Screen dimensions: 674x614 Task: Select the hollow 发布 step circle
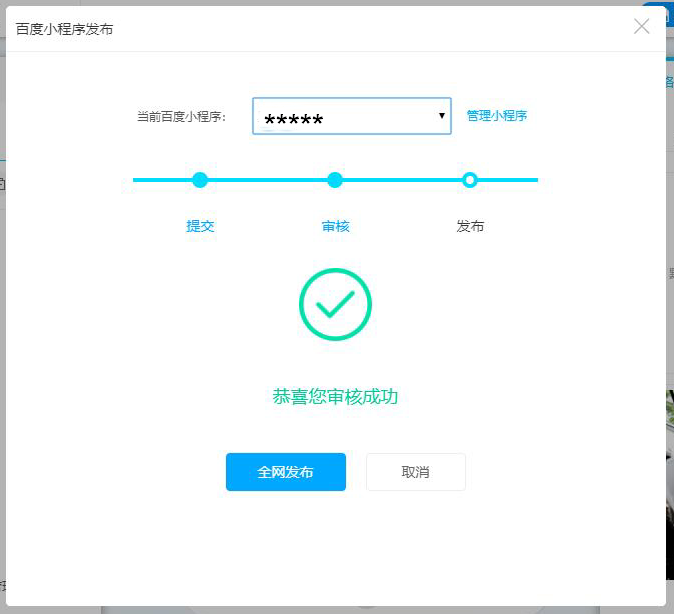(x=470, y=180)
